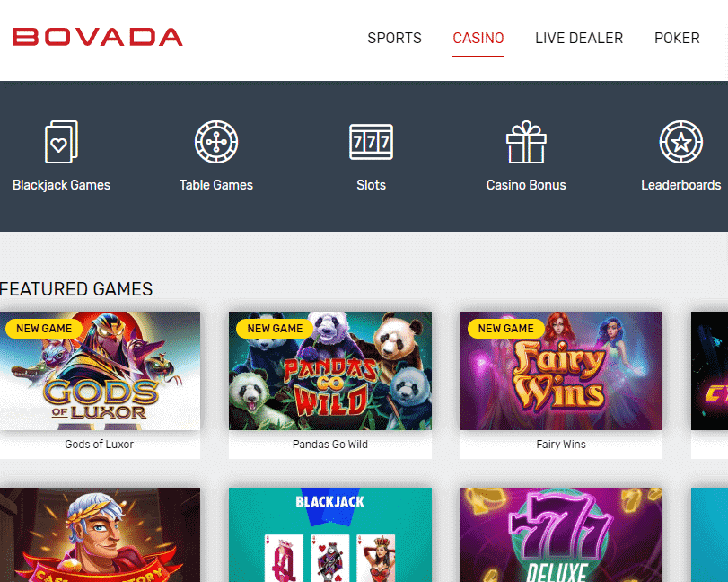This screenshot has height=582, width=728.
Task: Click the Gods of Luxor title link
Action: [x=100, y=445]
